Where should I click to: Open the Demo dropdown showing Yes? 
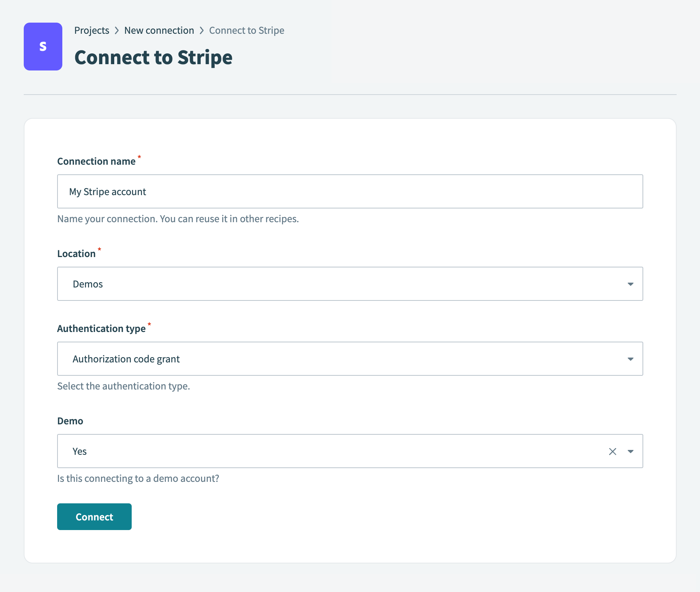pos(334,451)
